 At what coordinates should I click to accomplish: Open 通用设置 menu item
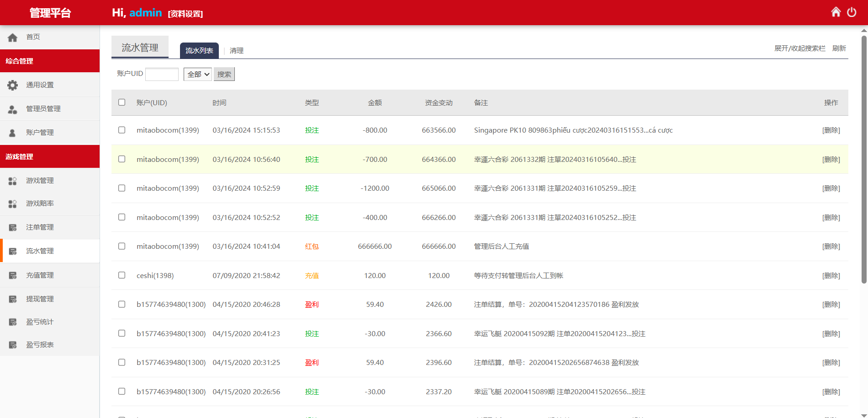[x=50, y=85]
